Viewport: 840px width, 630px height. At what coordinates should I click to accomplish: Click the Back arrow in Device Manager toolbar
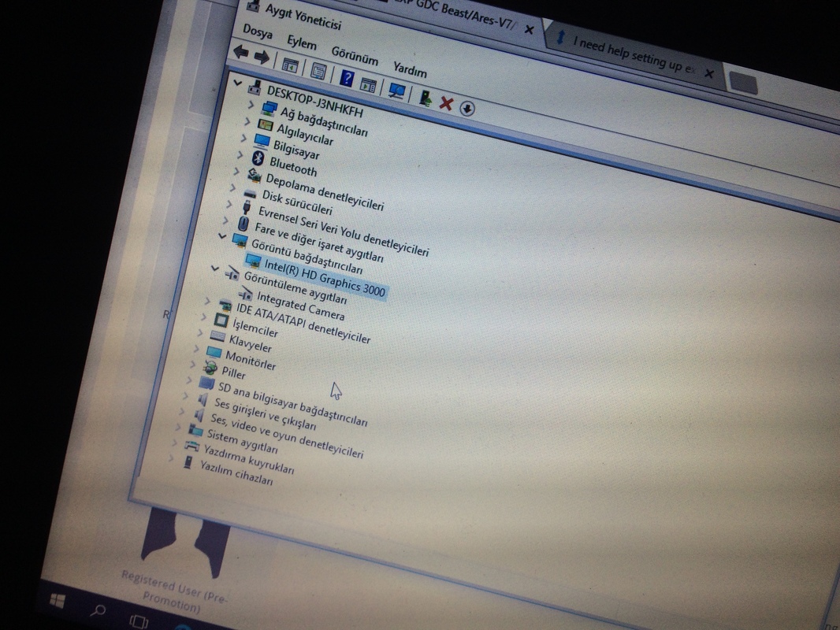coord(240,53)
